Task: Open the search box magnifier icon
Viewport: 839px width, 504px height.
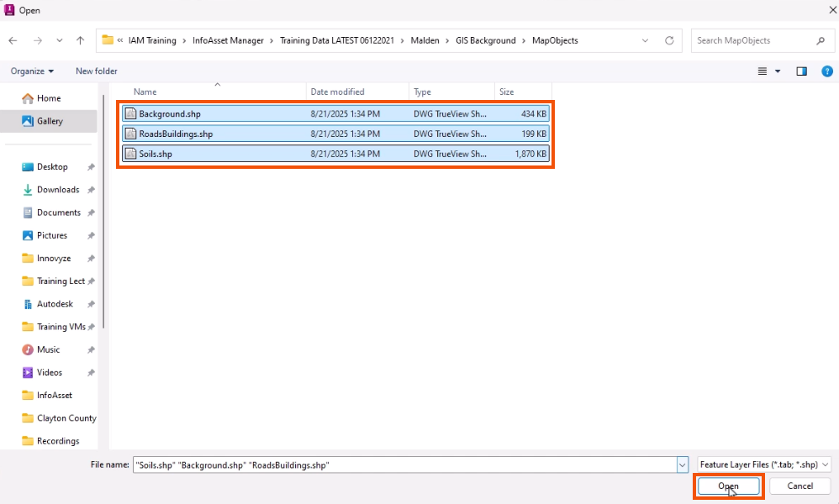Action: click(821, 39)
